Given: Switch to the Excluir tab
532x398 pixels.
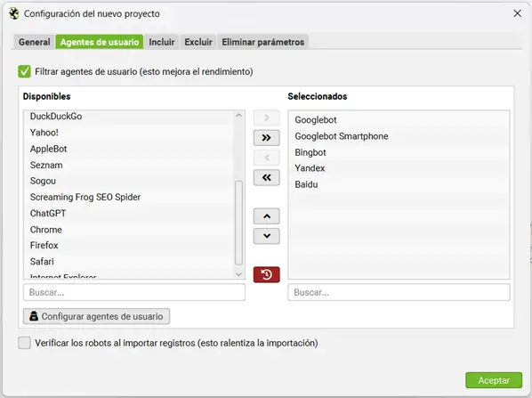Looking at the screenshot, I should pos(198,42).
